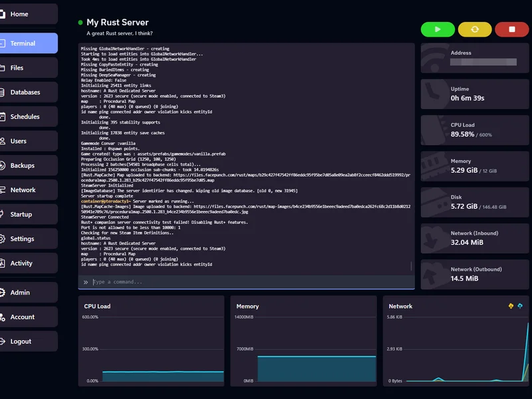The image size is (532, 399).
Task: Toggle the blue outbound series on Network chart
Action: pyautogui.click(x=521, y=305)
